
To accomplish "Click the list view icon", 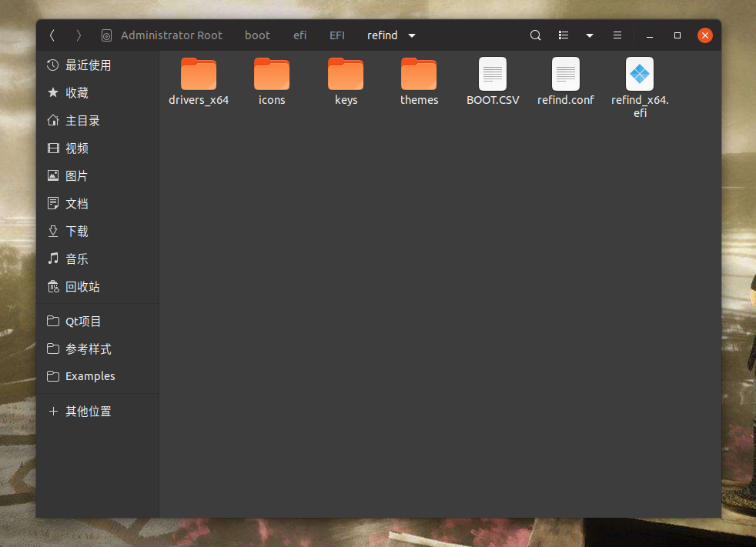I will (564, 35).
